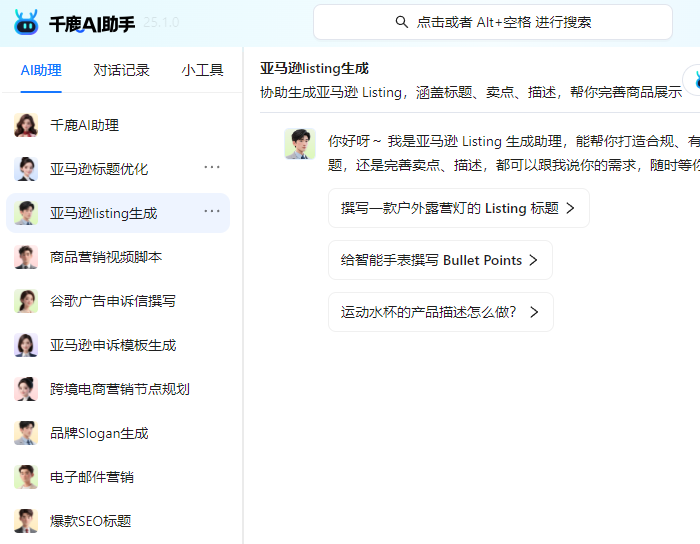Choose the 撰写一款户外露营灯的 Listing 标题 suggestion
700x544 pixels.
point(458,208)
